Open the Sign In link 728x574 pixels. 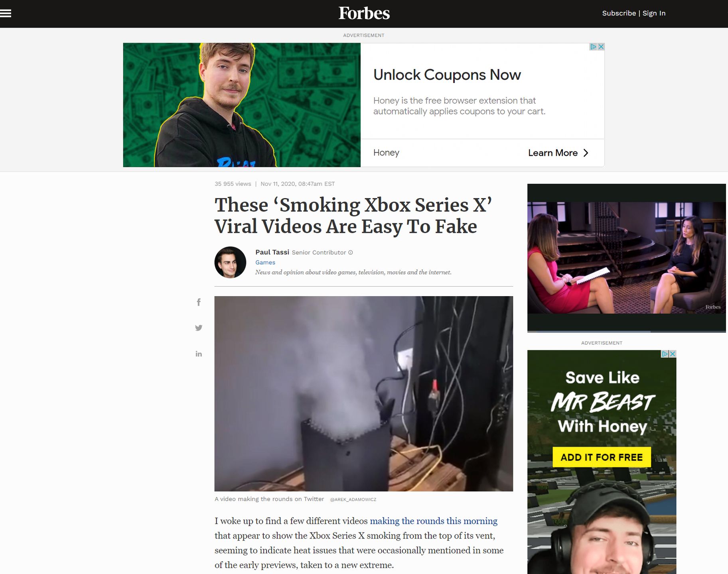654,13
